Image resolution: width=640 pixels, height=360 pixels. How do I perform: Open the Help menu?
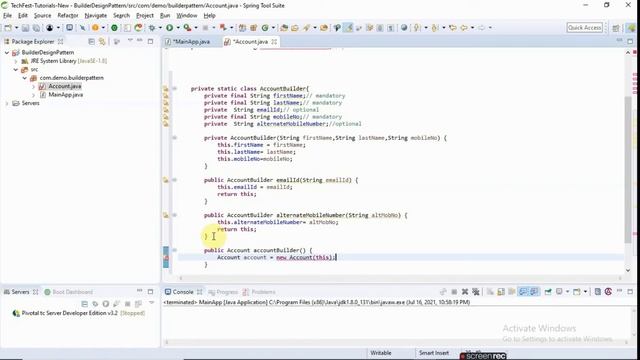click(209, 16)
